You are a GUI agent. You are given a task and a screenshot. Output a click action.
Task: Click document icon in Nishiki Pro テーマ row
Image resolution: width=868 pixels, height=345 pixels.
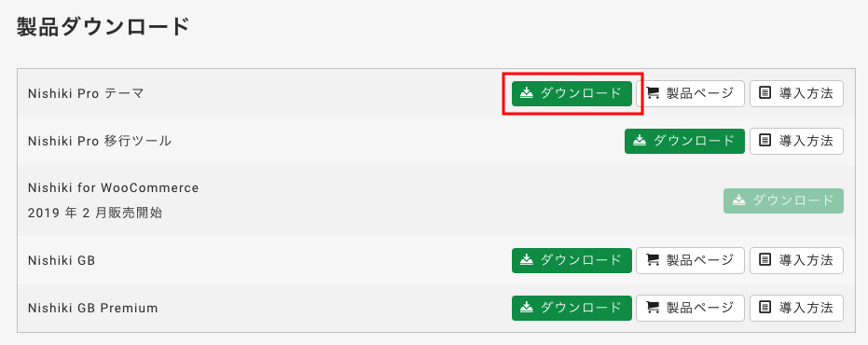(x=765, y=93)
